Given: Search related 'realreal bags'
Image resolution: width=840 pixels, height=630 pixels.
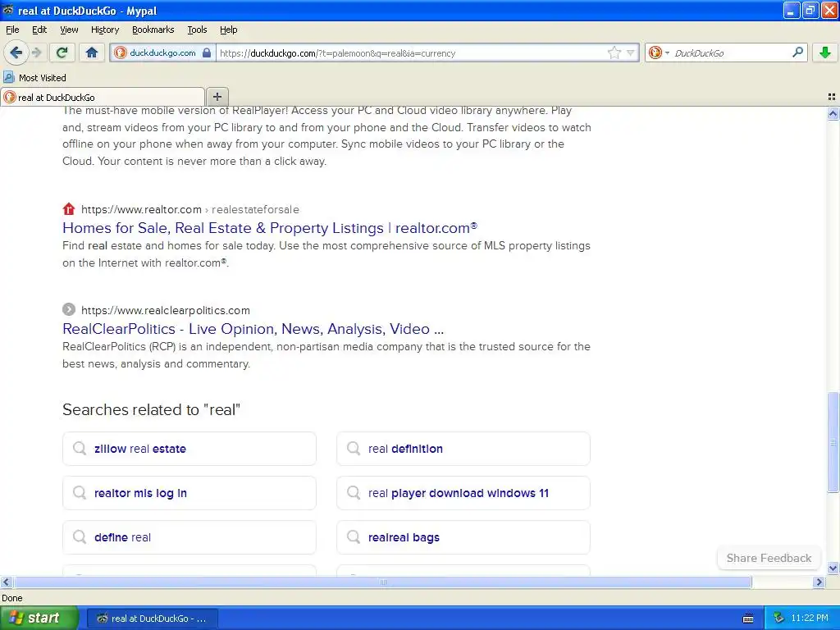Looking at the screenshot, I should (463, 537).
